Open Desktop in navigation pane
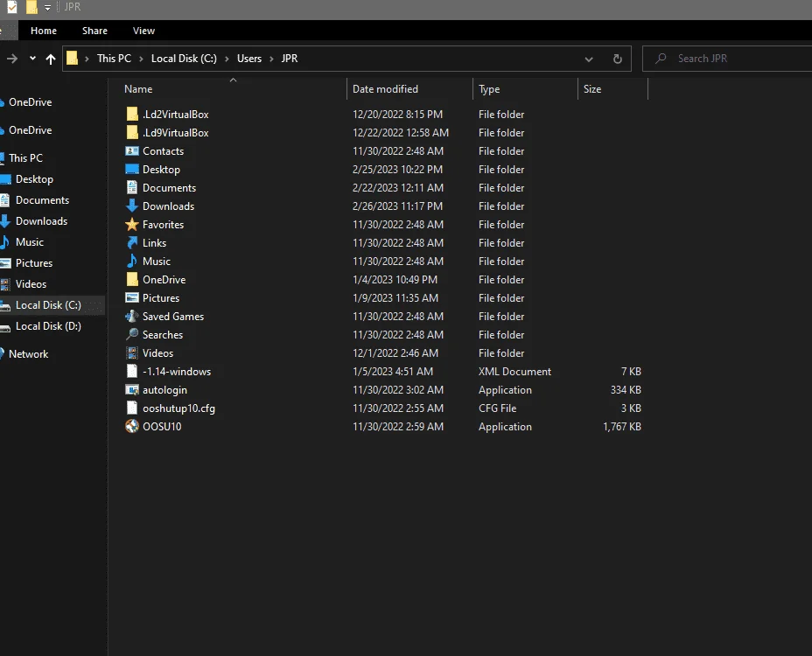Viewport: 812px width, 656px height. click(34, 179)
